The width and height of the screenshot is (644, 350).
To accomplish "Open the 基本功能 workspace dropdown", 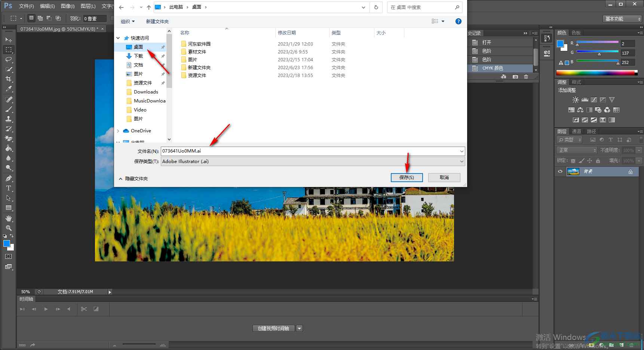I will pyautogui.click(x=622, y=19).
